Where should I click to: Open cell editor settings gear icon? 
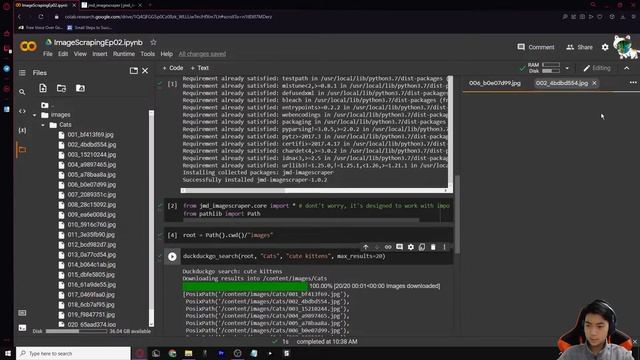(x=411, y=247)
